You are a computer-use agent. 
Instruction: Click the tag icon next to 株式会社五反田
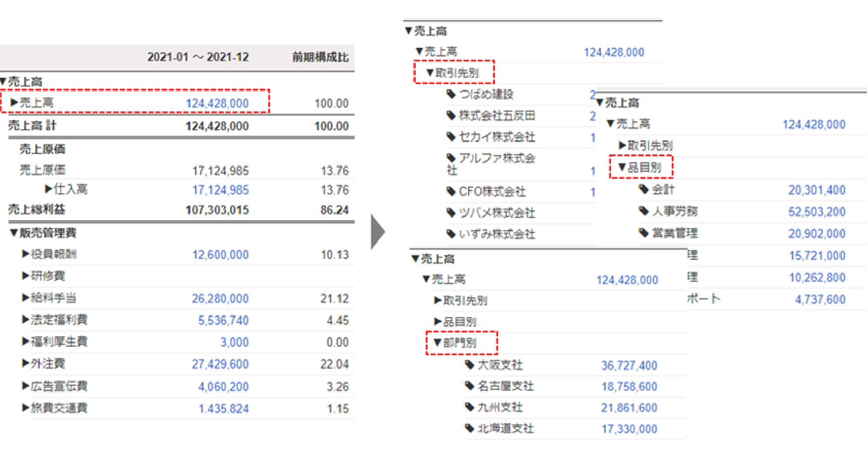pos(451,116)
